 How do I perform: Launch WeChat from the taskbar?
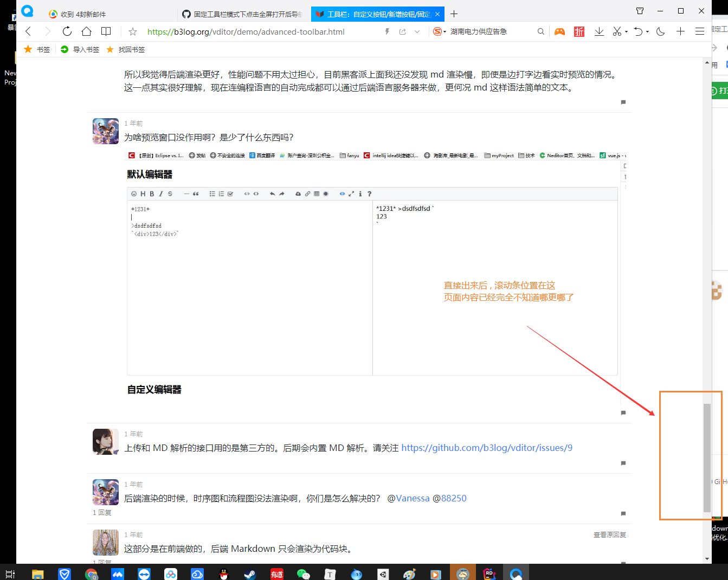[x=303, y=573]
